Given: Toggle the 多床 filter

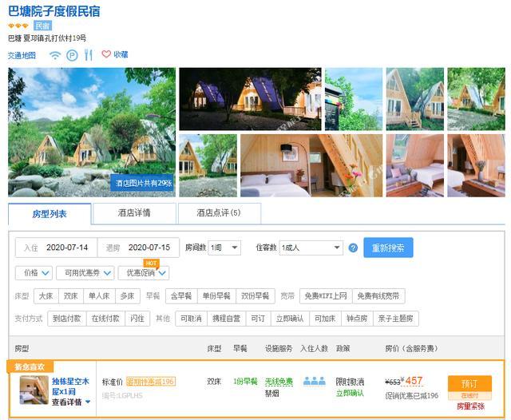Looking at the screenshot, I should [128, 296].
